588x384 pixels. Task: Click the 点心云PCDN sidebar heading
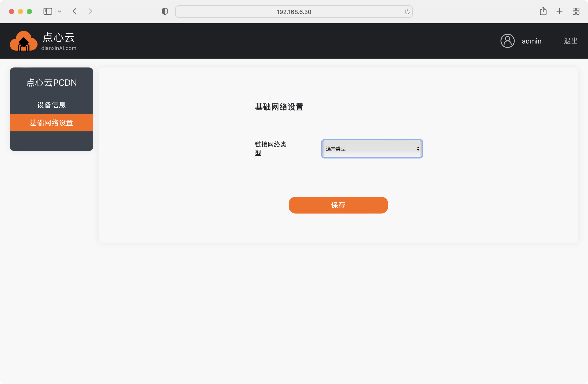point(51,83)
